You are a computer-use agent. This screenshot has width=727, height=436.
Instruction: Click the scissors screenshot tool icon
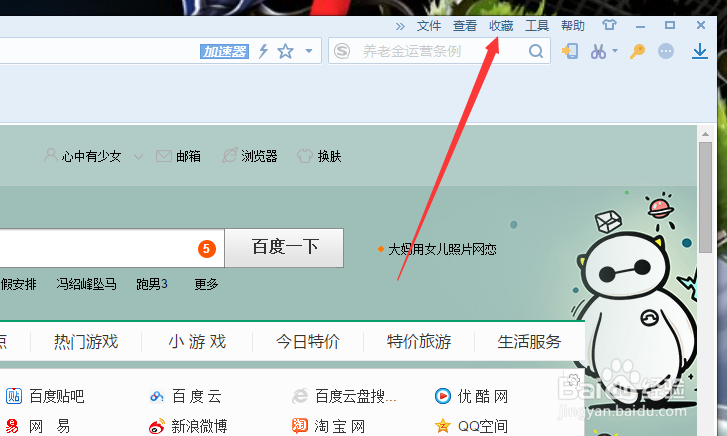598,51
